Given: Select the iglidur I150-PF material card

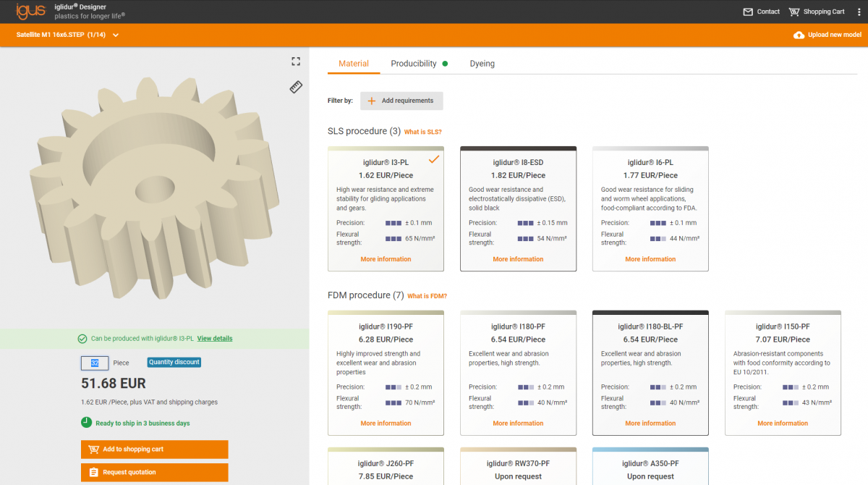Looking at the screenshot, I should [783, 374].
